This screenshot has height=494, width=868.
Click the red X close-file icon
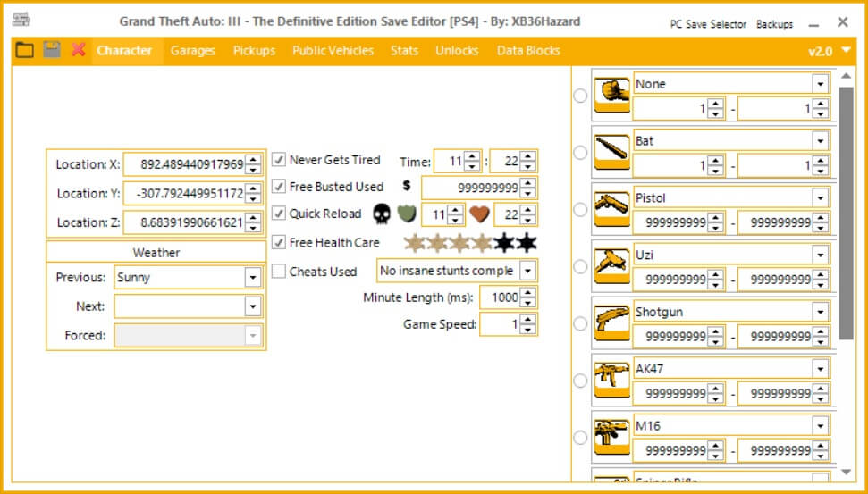[79, 50]
